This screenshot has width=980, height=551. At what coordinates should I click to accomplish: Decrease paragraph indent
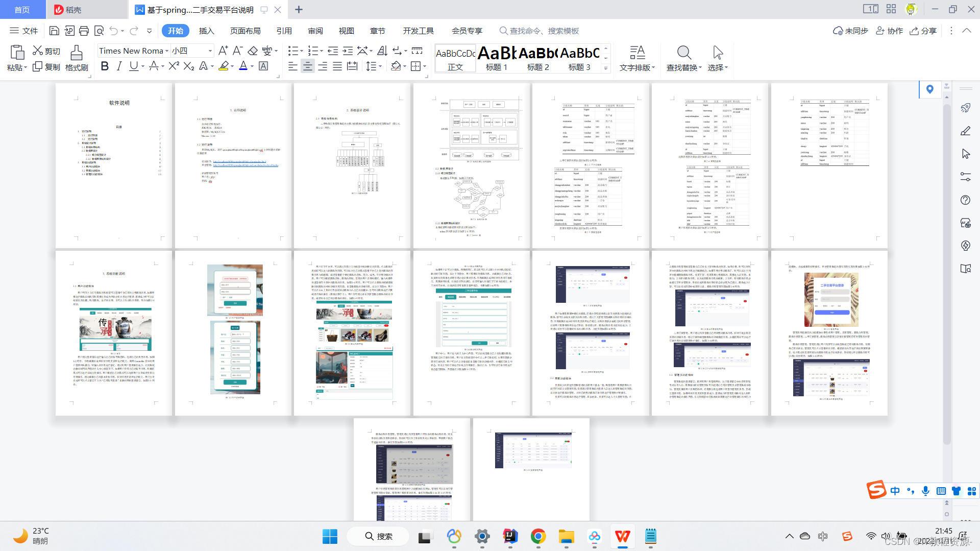tap(333, 51)
